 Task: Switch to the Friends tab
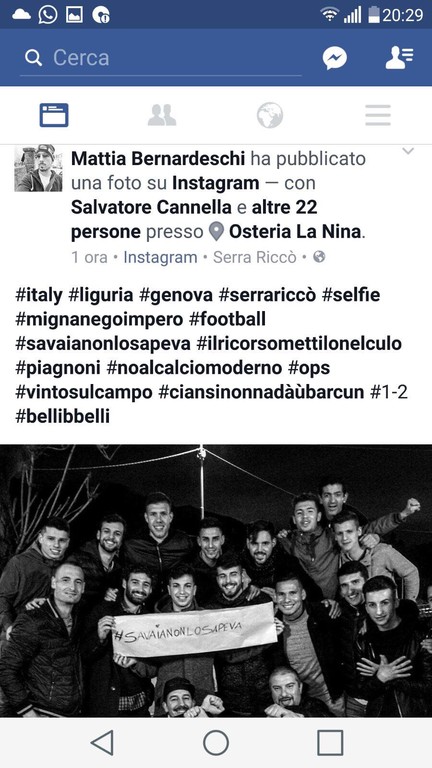(x=162, y=116)
